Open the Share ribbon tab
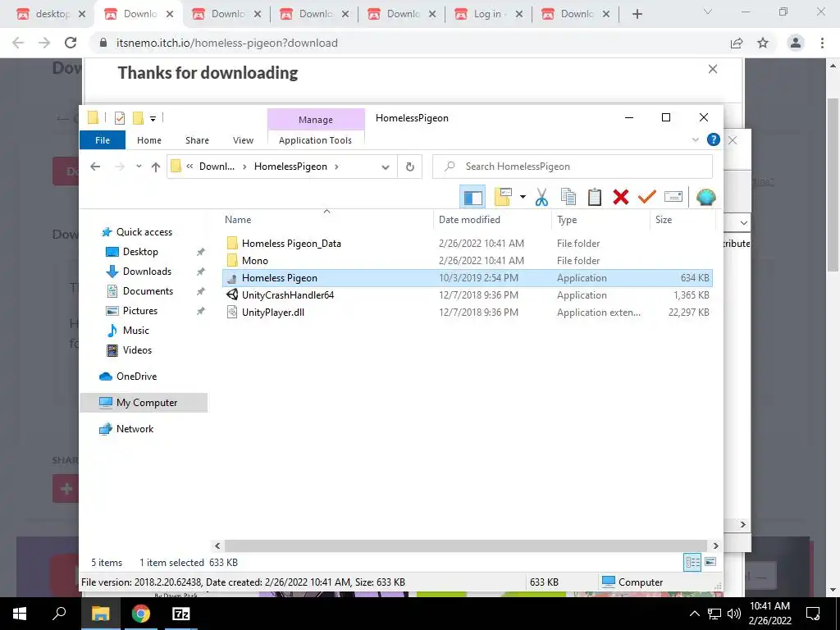Screen dimensions: 840x630 197,140
